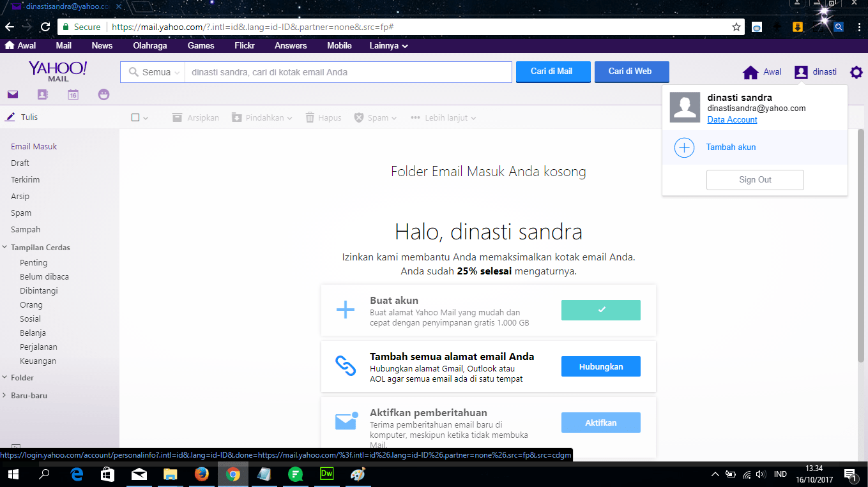Click the Tulis compose pencil icon
868x487 pixels.
(10, 117)
